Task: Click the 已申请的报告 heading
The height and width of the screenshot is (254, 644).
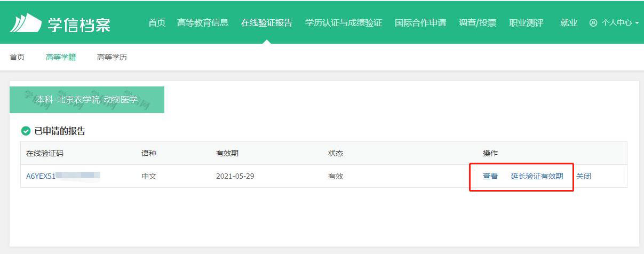Action: tap(60, 131)
